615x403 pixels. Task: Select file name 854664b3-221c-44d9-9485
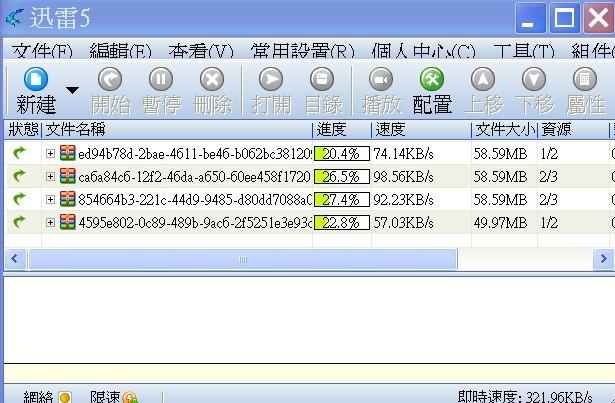click(x=195, y=200)
